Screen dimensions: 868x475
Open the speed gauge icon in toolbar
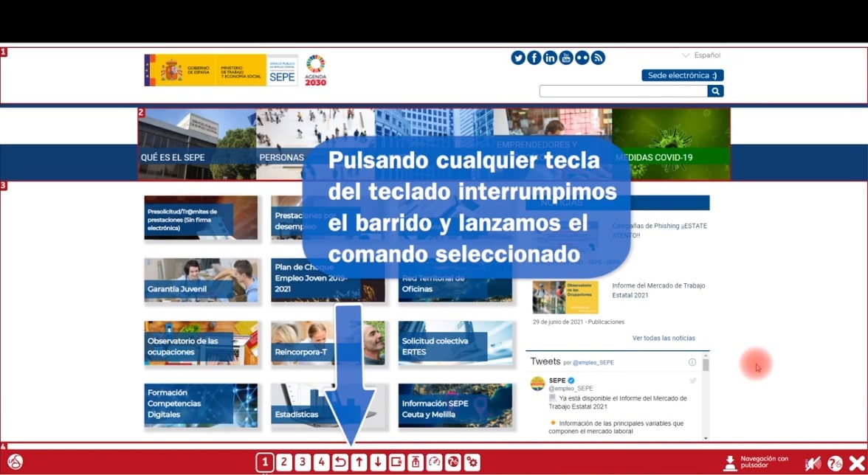[434, 462]
